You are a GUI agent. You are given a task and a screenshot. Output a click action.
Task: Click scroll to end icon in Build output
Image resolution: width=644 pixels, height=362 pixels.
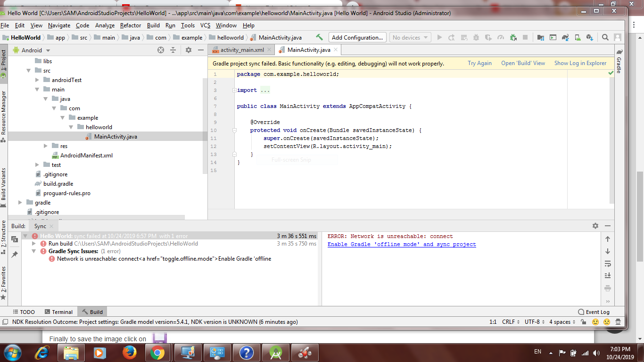coord(608,276)
